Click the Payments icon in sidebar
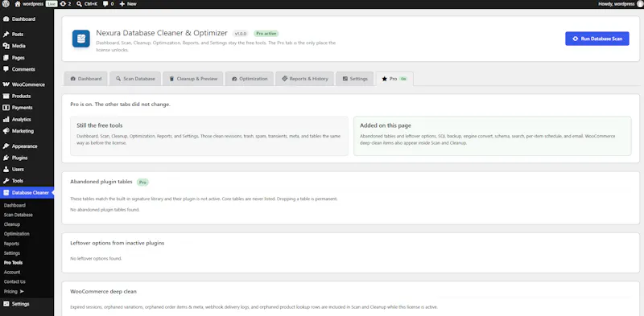This screenshot has height=316, width=644. 6,108
